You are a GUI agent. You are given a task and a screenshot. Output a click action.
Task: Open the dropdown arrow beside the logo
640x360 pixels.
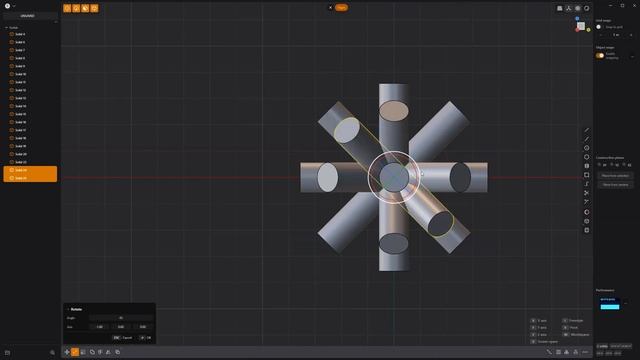pyautogui.click(x=14, y=6)
